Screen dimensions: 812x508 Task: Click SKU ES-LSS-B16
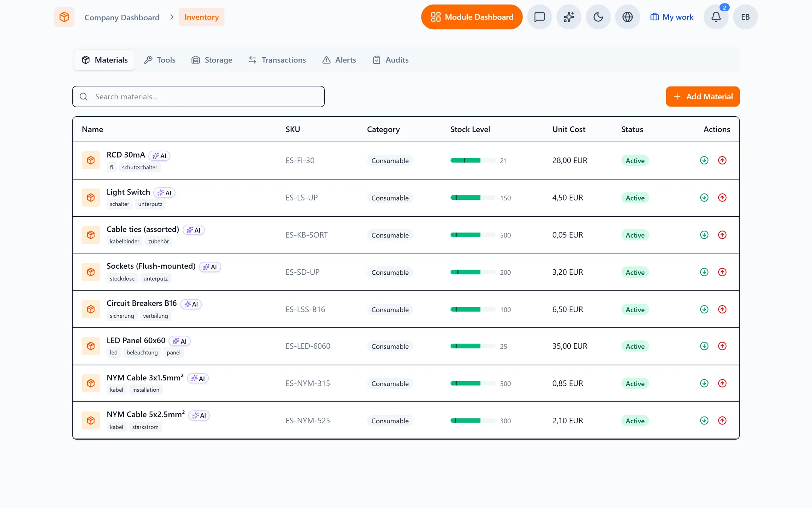click(305, 309)
